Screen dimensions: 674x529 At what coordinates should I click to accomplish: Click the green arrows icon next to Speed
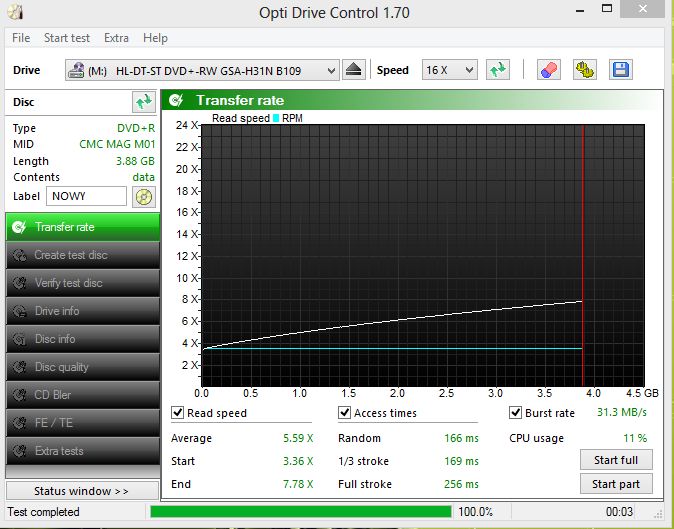pos(498,70)
